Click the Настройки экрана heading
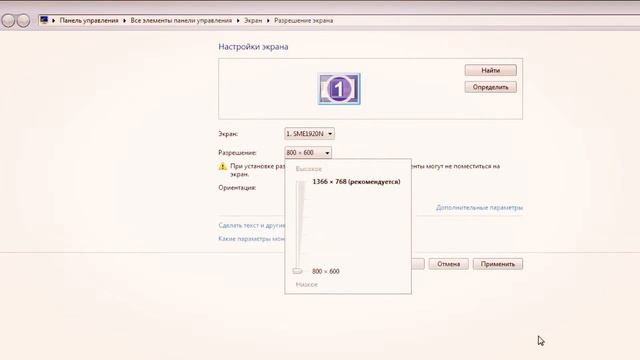Image resolution: width=640 pixels, height=360 pixels. (x=253, y=47)
